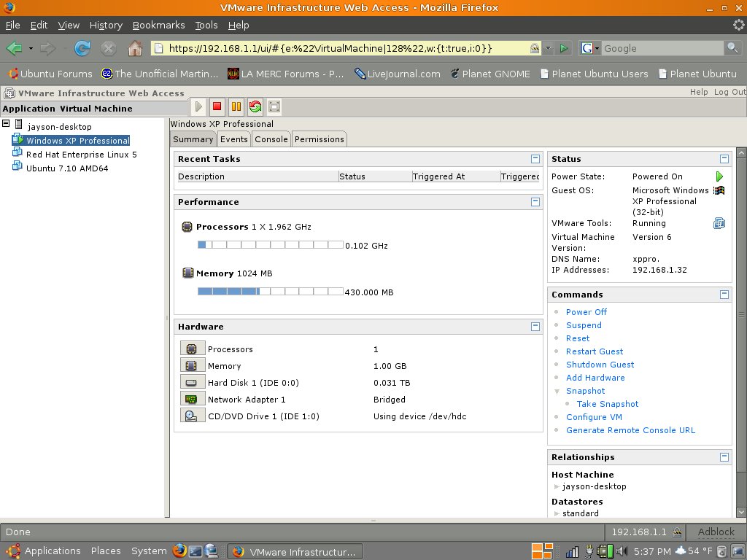
Task: Click the Firefox forward arrow
Action: pos(48,48)
